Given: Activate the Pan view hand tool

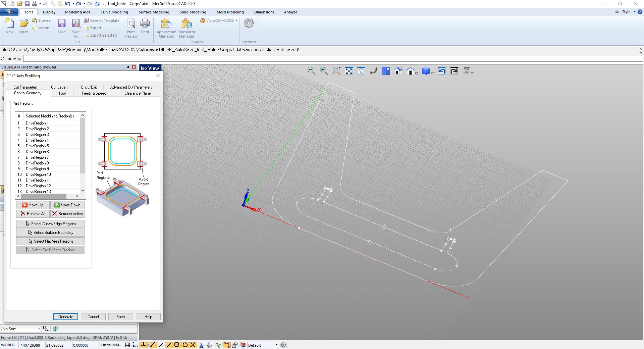Looking at the screenshot, I should tap(361, 71).
